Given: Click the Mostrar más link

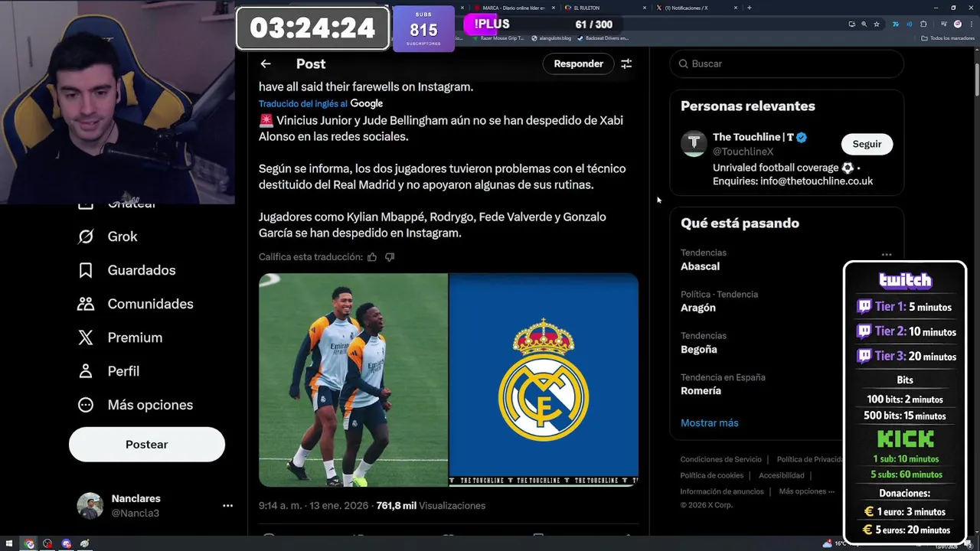Looking at the screenshot, I should point(710,422).
